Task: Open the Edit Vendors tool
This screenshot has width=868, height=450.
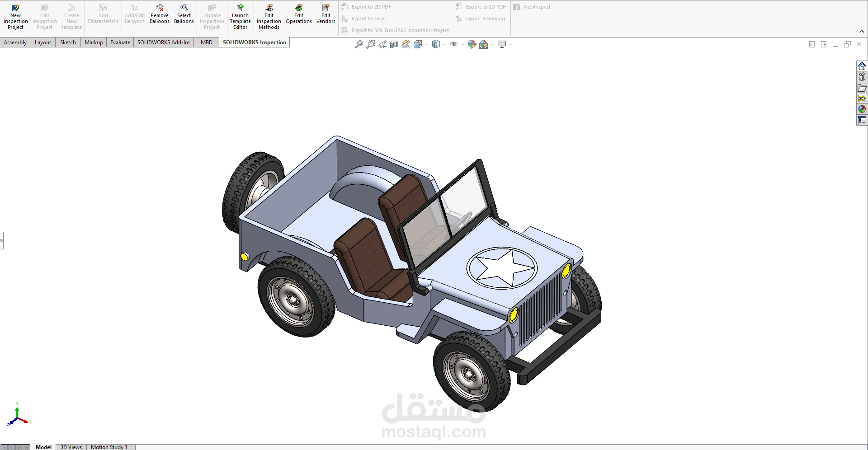Action: tap(325, 15)
